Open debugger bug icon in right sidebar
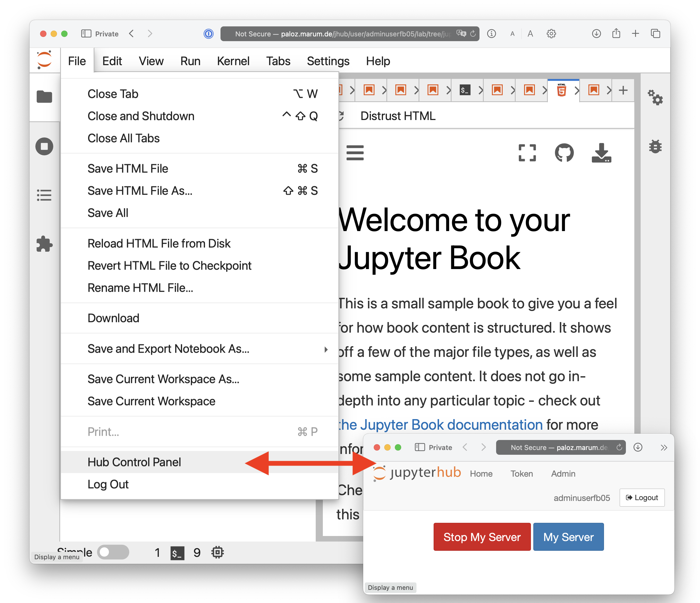The image size is (700, 603). click(655, 147)
